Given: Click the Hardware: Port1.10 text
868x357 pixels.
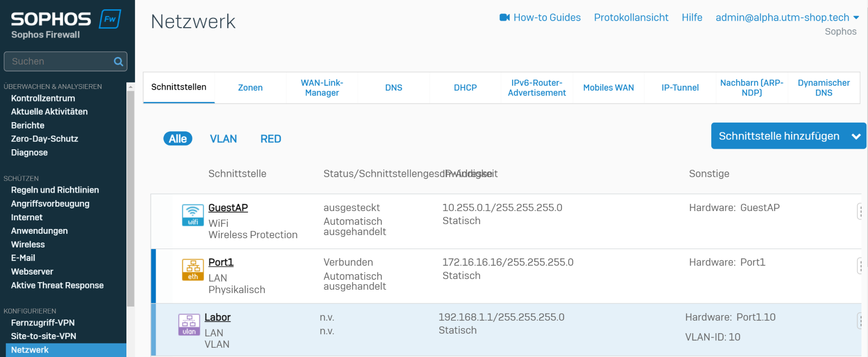Looking at the screenshot, I should [730, 317].
